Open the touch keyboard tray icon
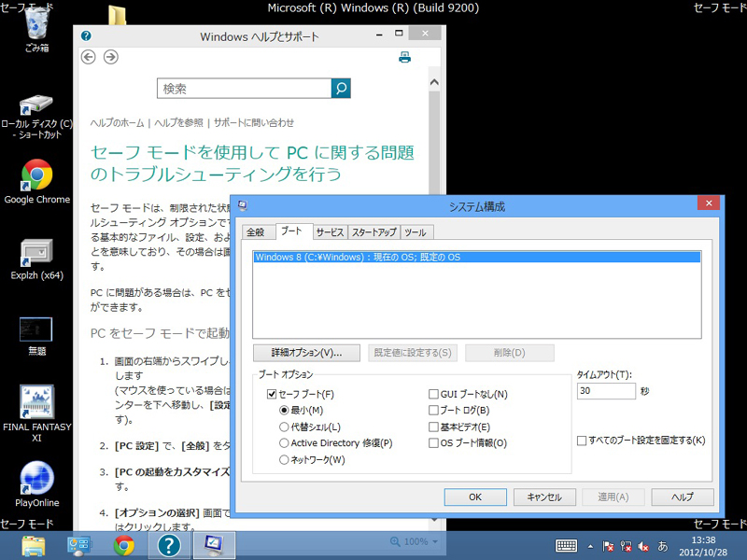Viewport: 747px width, 560px height. coord(567,546)
